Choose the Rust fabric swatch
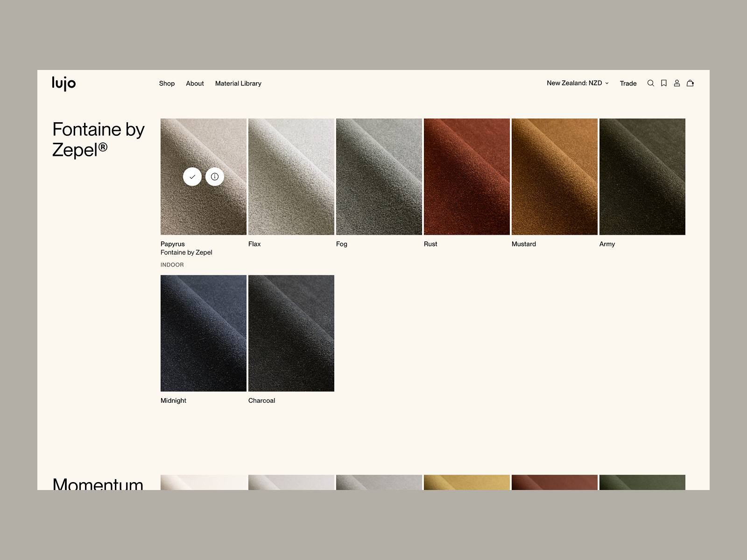The image size is (747, 560). click(x=467, y=176)
